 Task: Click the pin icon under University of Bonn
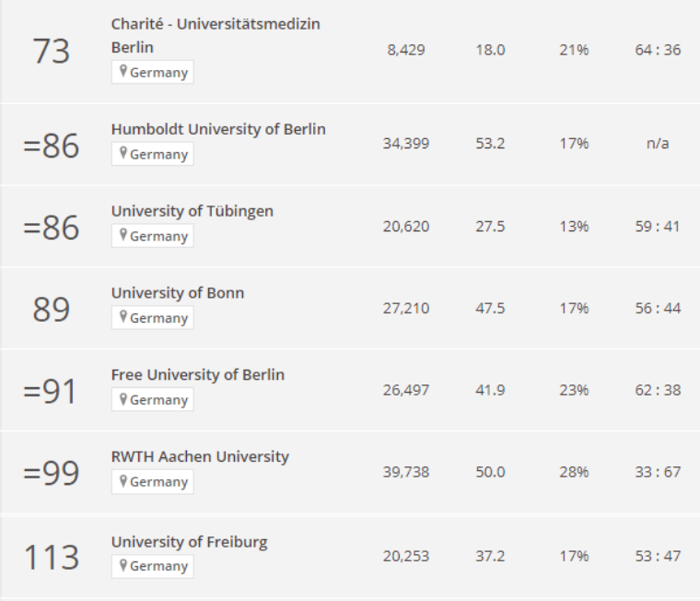tap(122, 318)
